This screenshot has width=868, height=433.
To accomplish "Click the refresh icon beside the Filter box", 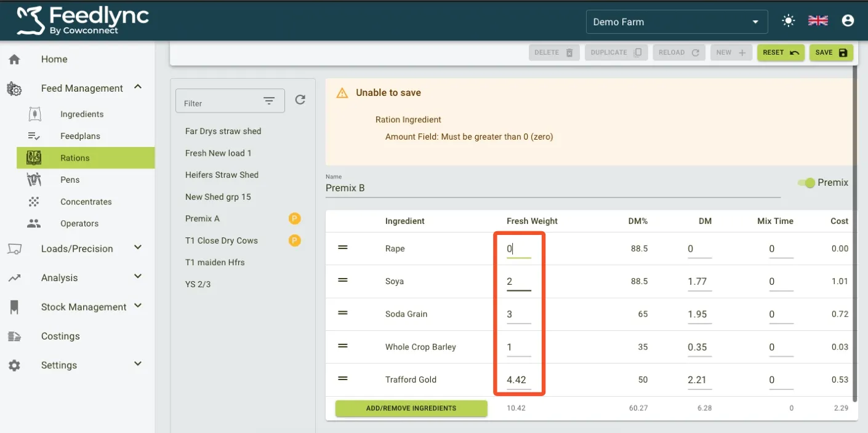I will click(x=300, y=100).
